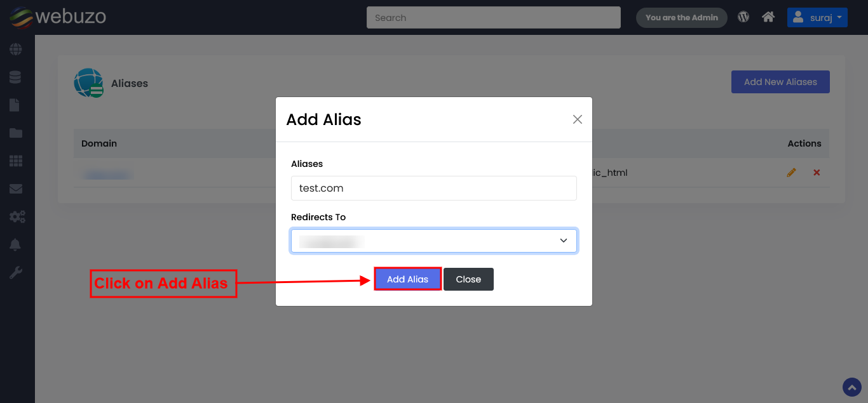
Task: Focus the Search box in header
Action: pyautogui.click(x=493, y=18)
